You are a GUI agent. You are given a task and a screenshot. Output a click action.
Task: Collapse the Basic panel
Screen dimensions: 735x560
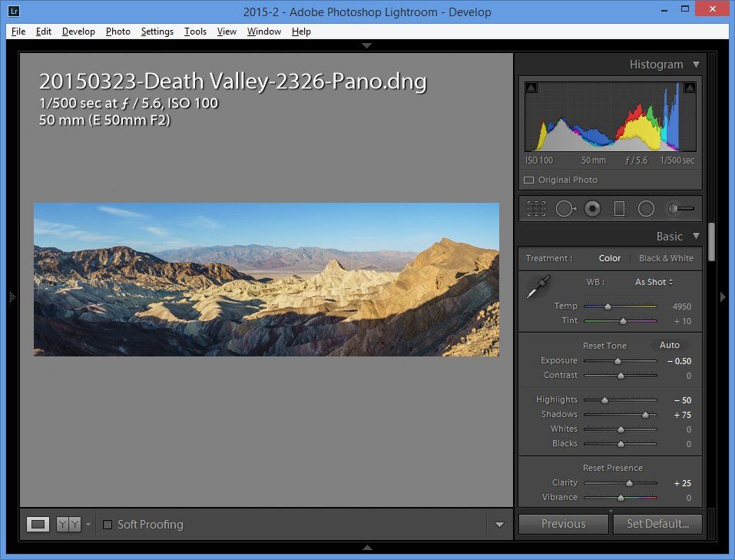click(696, 237)
